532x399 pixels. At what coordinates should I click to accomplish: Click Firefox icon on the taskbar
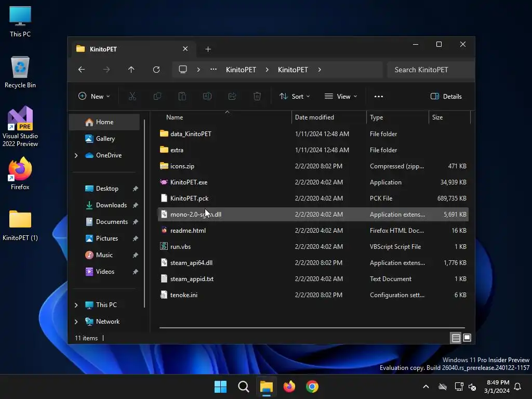tap(289, 387)
